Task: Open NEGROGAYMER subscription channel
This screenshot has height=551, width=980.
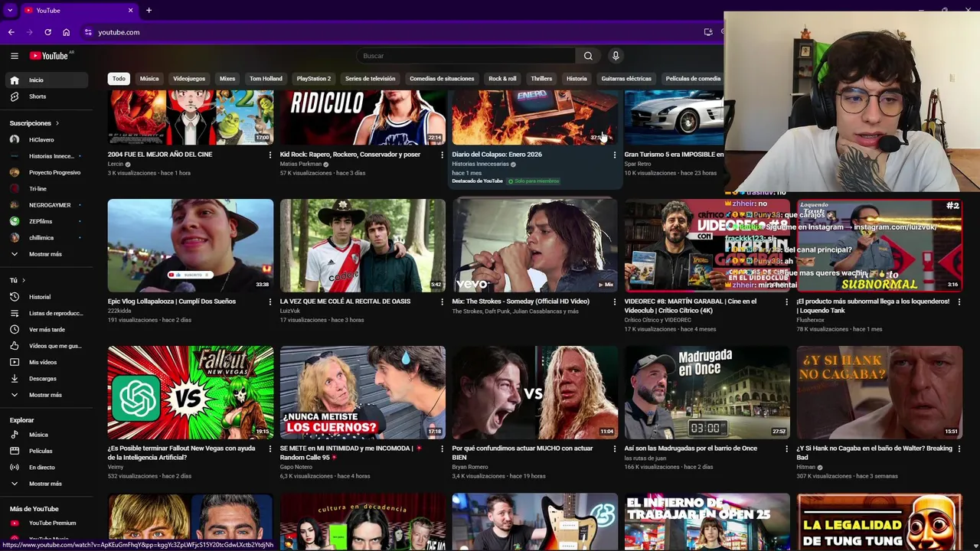Action: point(48,205)
